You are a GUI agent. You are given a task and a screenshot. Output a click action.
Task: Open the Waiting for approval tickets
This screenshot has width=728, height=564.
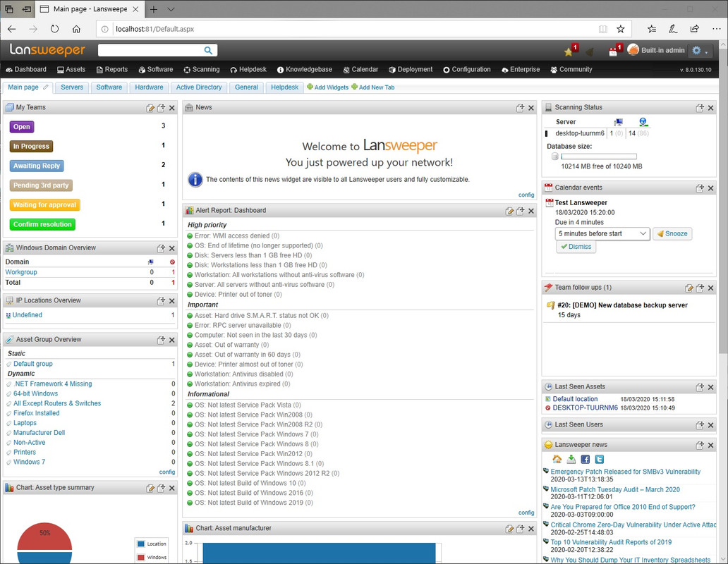click(44, 205)
